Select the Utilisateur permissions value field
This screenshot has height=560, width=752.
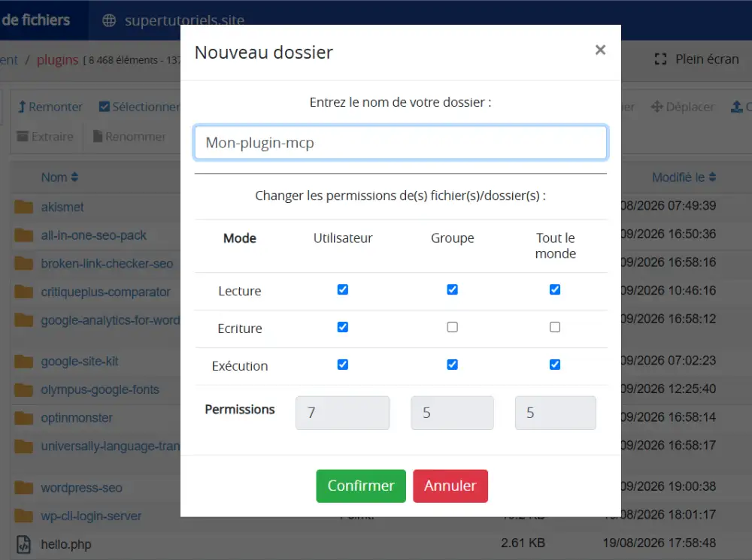coord(342,413)
